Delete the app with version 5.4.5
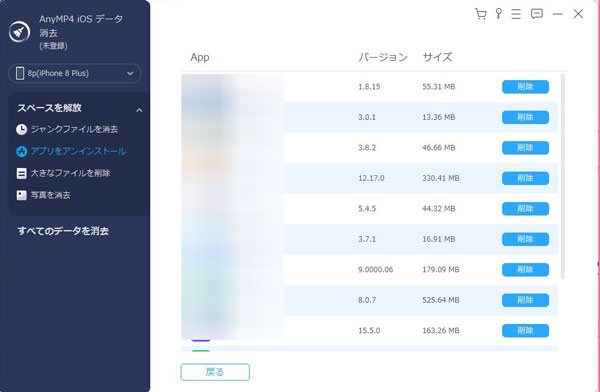This screenshot has height=392, width=600. pos(525,209)
